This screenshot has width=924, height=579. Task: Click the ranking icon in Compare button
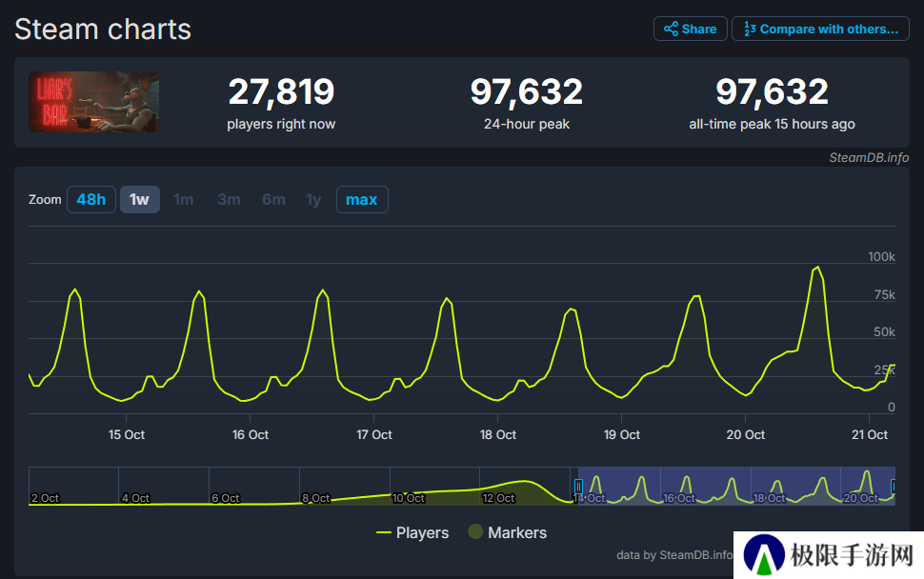(750, 29)
